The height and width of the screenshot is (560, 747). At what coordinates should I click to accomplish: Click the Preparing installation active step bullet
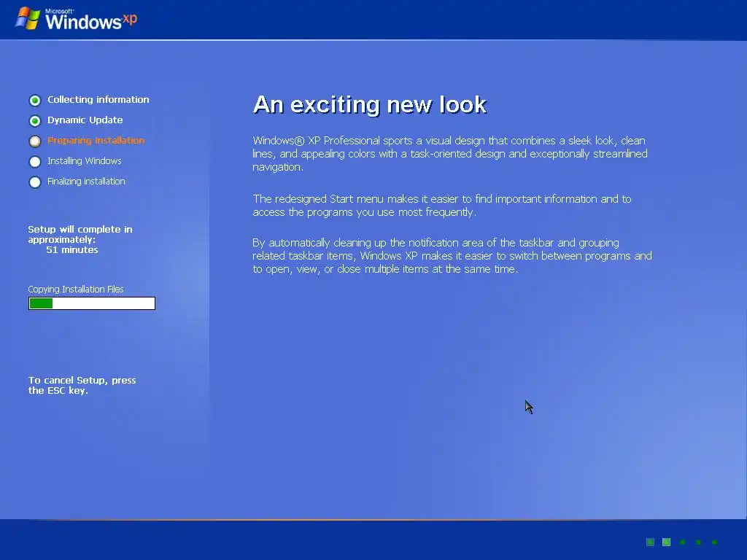click(x=35, y=141)
